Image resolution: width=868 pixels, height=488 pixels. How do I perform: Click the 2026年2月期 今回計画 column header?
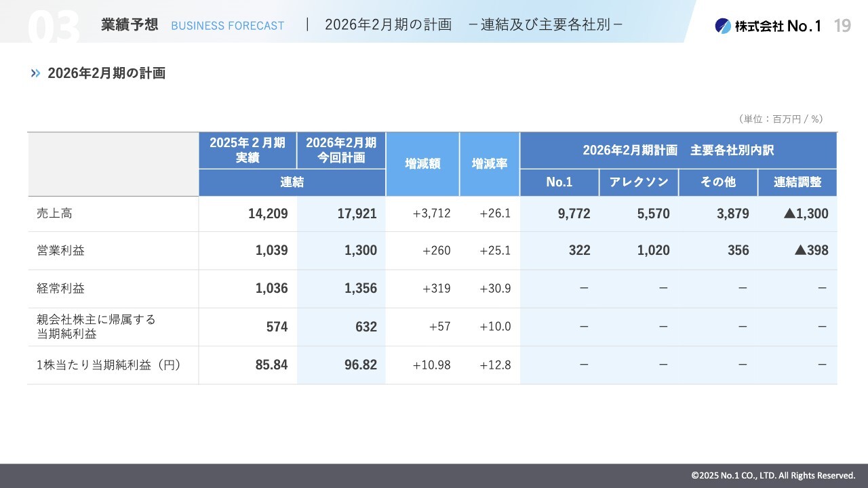(x=341, y=150)
